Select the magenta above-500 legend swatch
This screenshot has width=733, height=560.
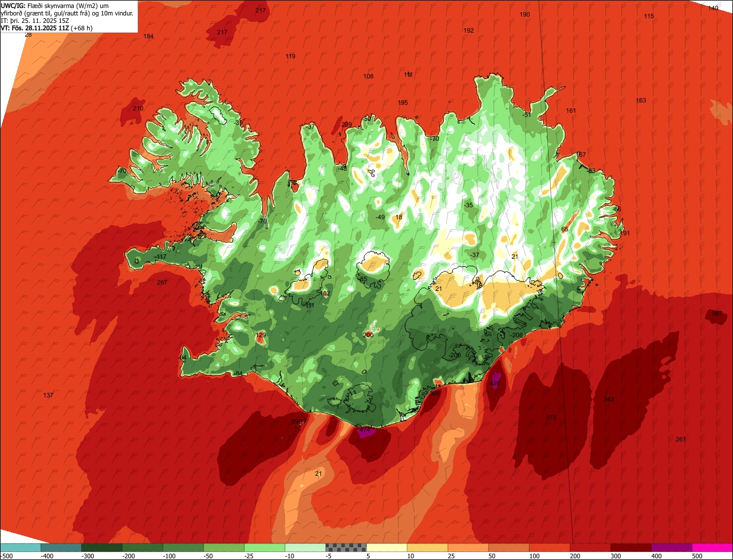(712, 547)
